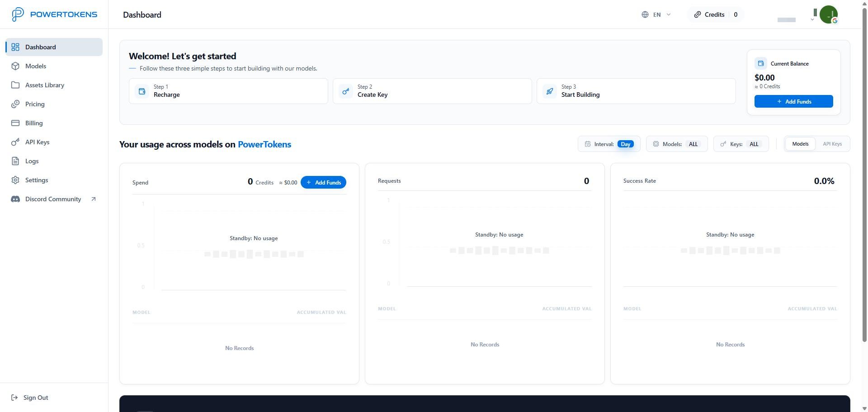This screenshot has width=868, height=412.
Task: Click the globe language icon
Action: click(x=645, y=14)
